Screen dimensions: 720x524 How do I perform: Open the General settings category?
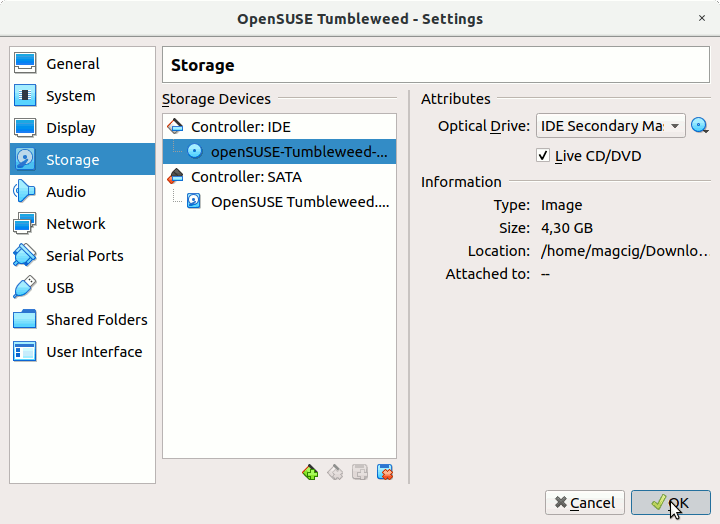click(x=82, y=63)
